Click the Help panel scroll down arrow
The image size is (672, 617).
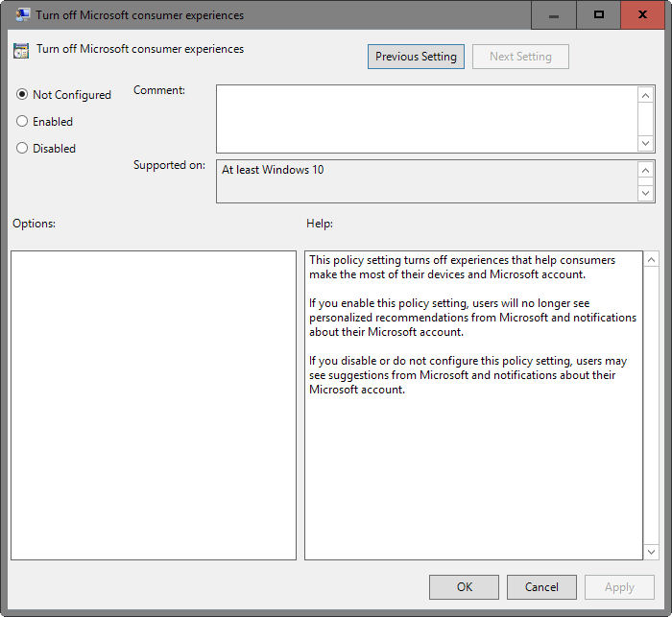point(651,552)
